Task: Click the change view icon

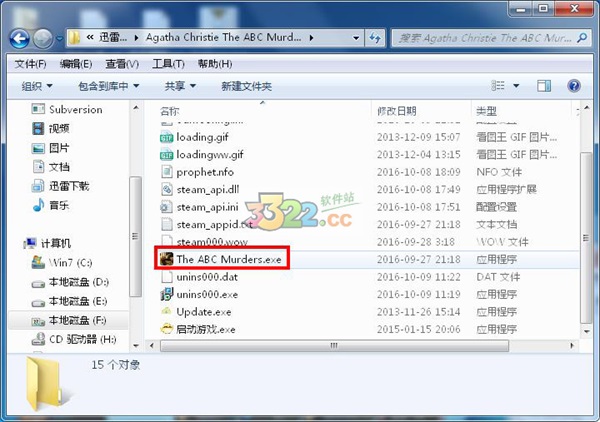Action: pos(498,86)
